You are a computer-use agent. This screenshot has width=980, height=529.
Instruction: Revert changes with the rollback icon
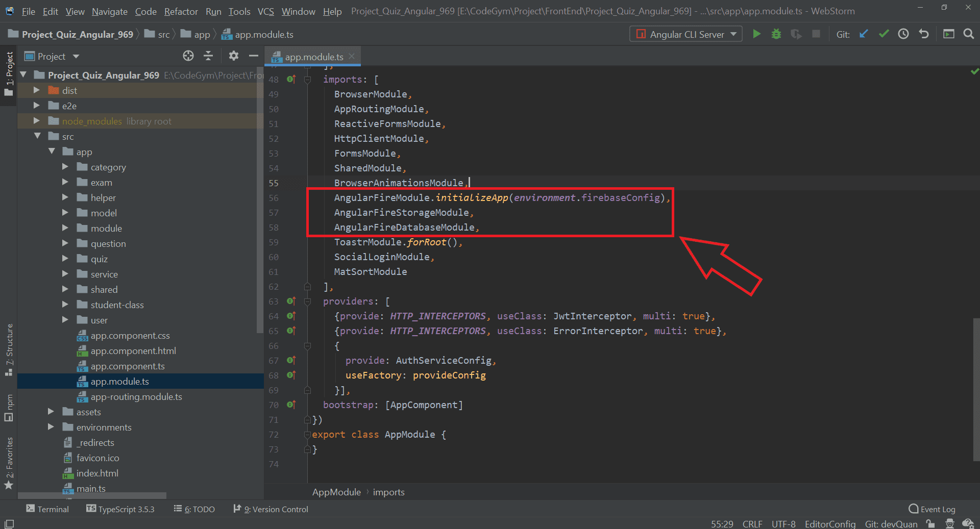(x=924, y=34)
